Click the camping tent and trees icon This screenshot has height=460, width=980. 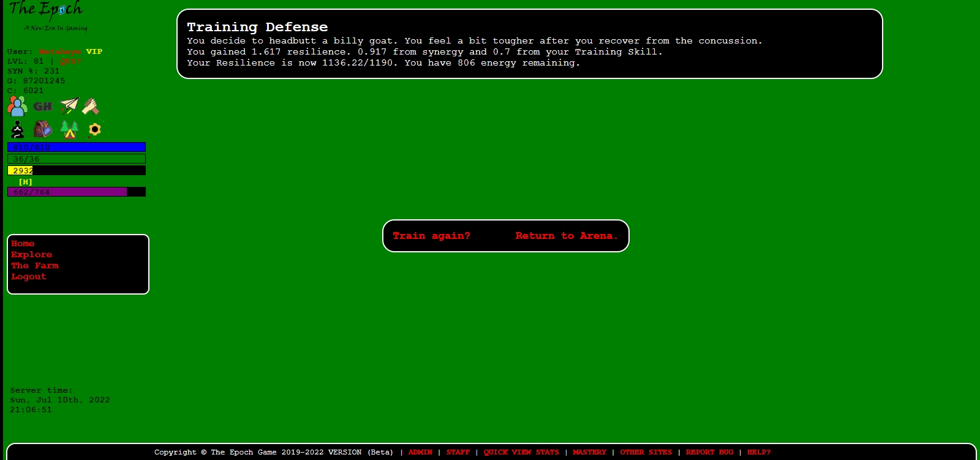[x=69, y=129]
